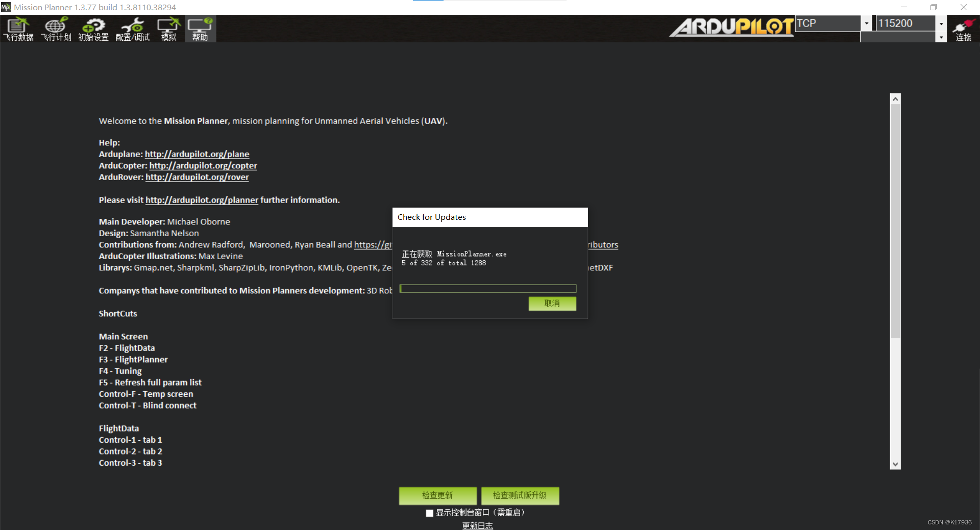Click the 'Design: Samantha Nelson' line

pos(149,233)
